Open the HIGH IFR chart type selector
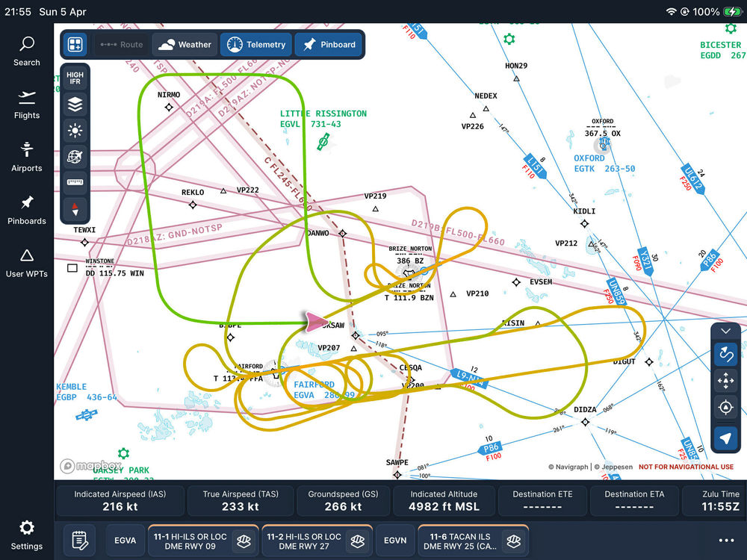The width and height of the screenshot is (747, 560). (x=75, y=78)
